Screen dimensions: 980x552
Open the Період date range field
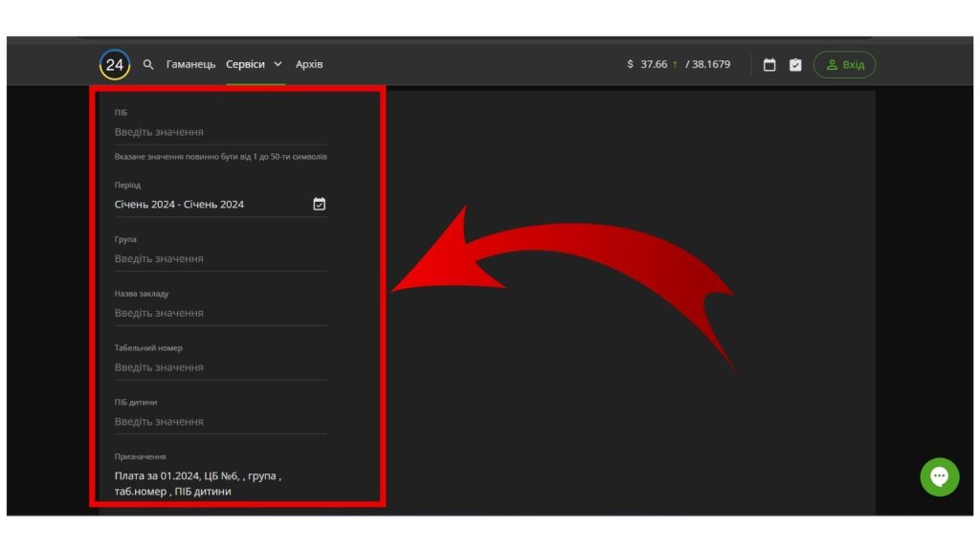point(211,204)
